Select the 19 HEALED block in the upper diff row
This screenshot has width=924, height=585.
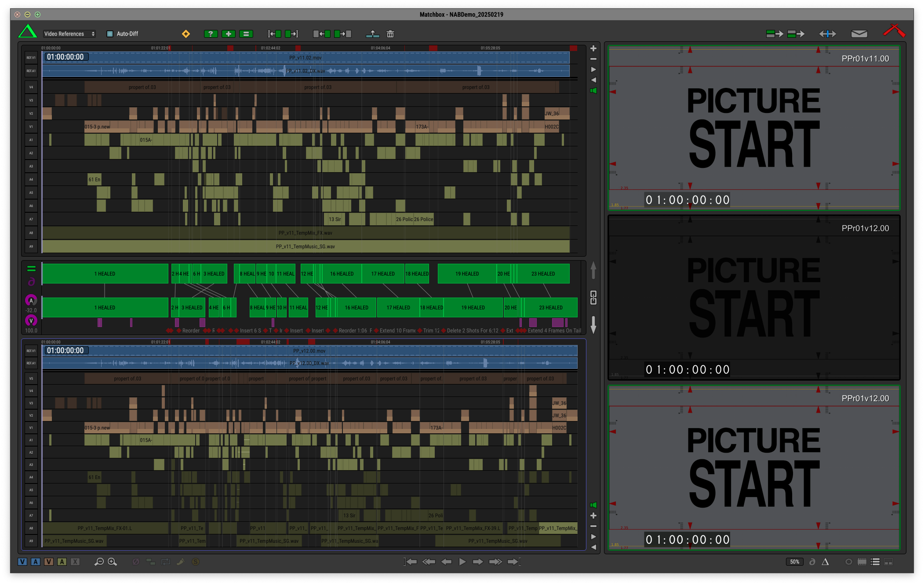[x=467, y=274]
